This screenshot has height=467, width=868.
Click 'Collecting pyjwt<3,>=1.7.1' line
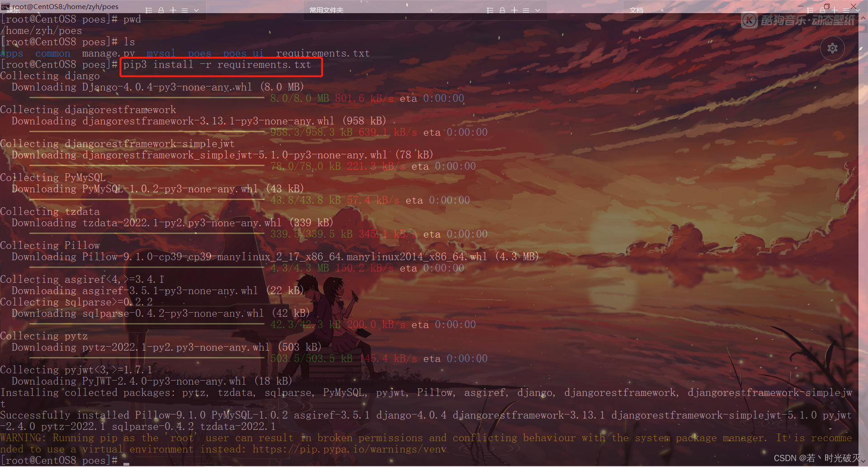76,370
